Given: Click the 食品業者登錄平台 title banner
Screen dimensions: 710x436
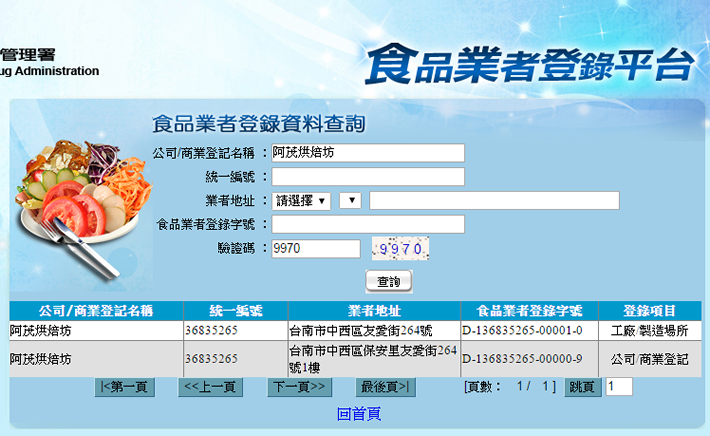Looking at the screenshot, I should pyautogui.click(x=530, y=64).
